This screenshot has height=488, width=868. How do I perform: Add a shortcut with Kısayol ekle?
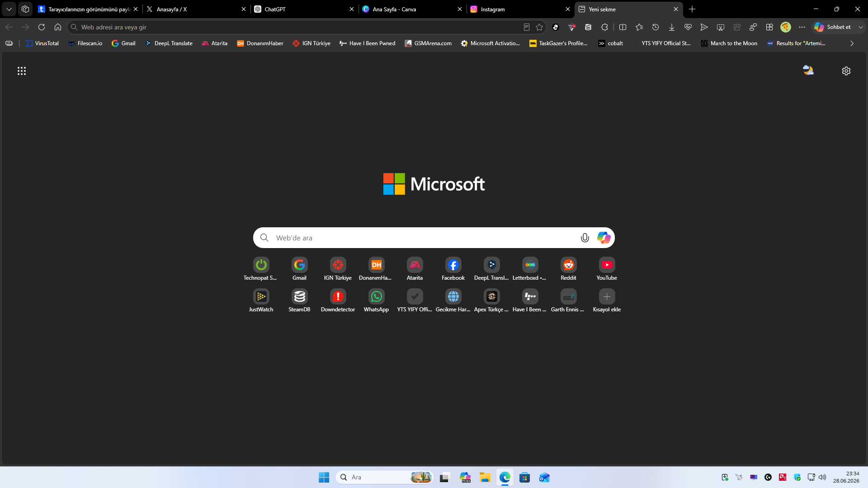click(607, 301)
